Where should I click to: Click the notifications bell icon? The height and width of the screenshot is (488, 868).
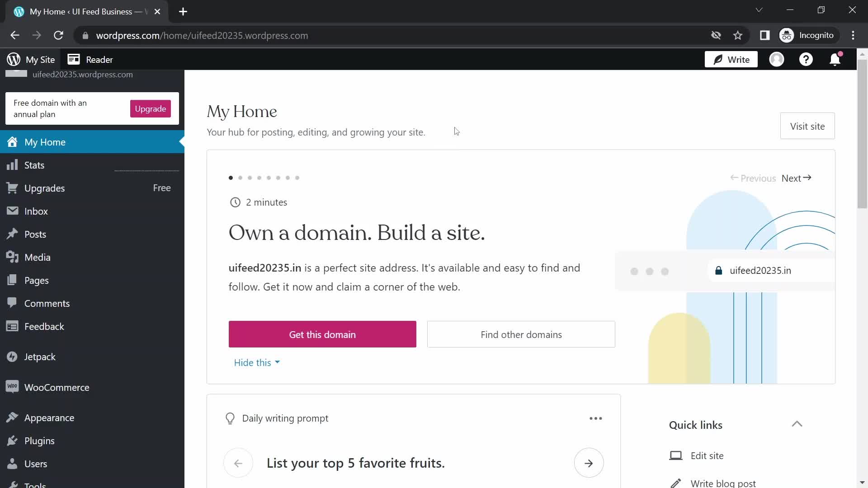(x=834, y=59)
